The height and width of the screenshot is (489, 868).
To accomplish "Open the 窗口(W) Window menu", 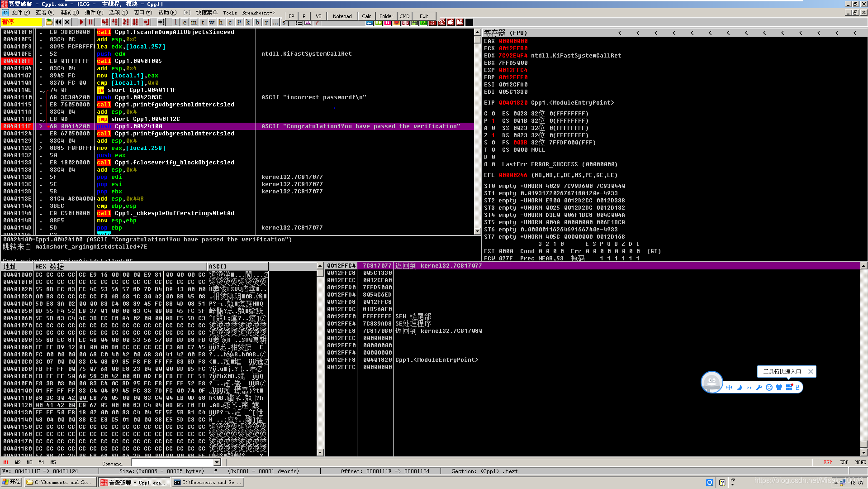I will click(x=142, y=13).
